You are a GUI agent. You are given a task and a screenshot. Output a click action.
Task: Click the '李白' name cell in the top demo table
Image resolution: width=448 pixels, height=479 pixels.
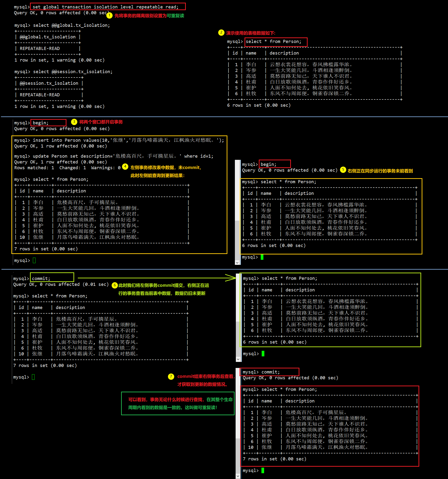(x=251, y=64)
